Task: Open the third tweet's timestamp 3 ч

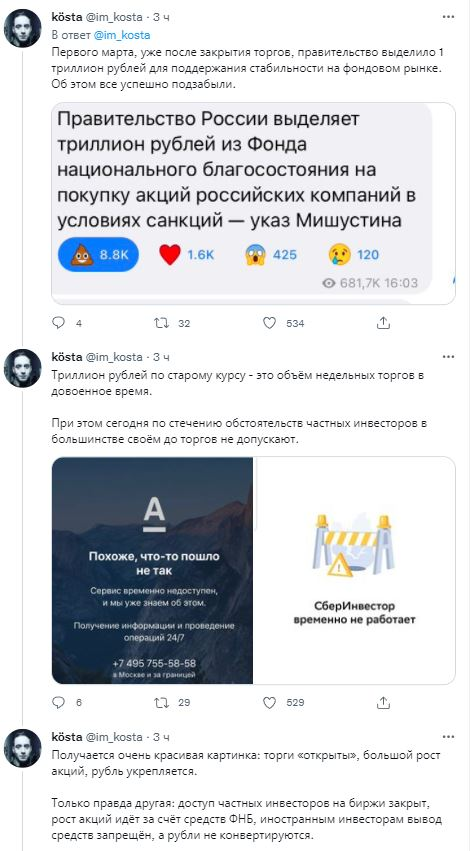Action: pos(162,737)
